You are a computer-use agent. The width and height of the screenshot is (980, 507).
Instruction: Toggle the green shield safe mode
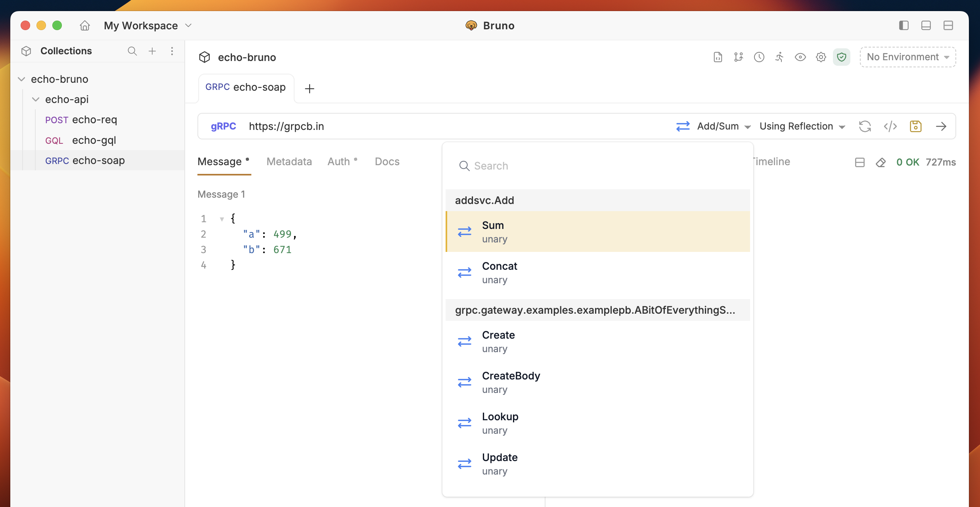click(x=841, y=57)
